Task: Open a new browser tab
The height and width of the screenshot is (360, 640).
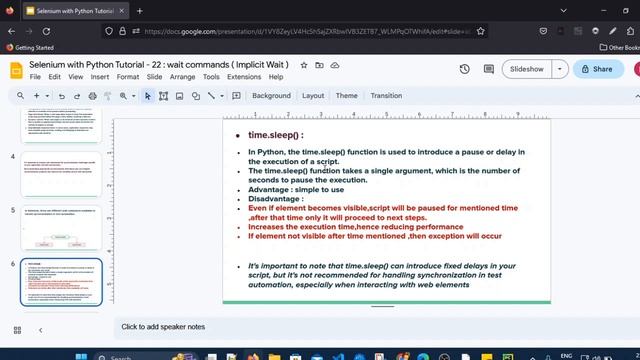Action: (x=140, y=11)
